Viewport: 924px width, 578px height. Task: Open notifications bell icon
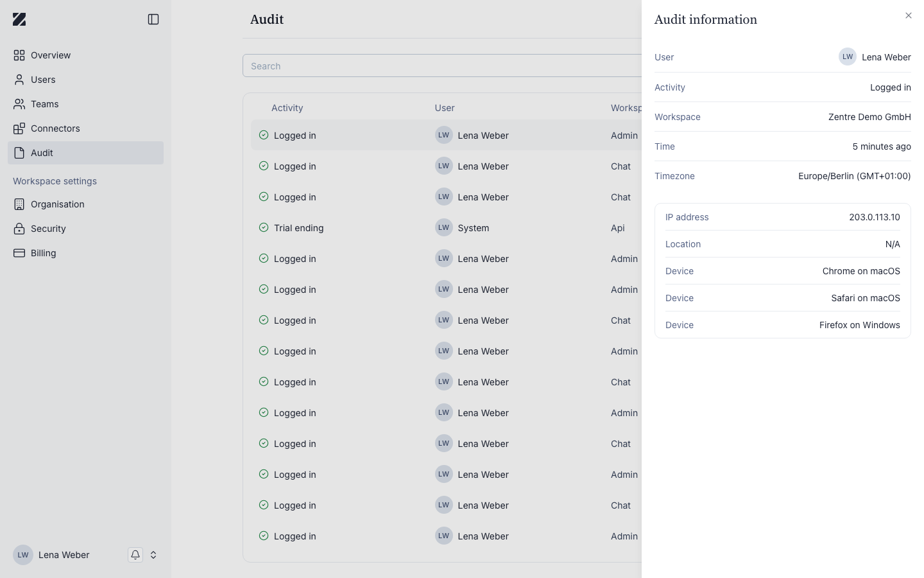point(135,555)
